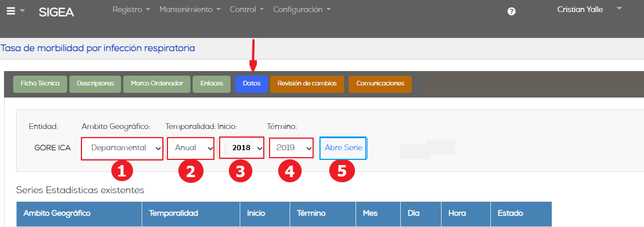Viewport: 644px width, 227px height.
Task: Click the GORE ICA entity text
Action: click(x=53, y=148)
